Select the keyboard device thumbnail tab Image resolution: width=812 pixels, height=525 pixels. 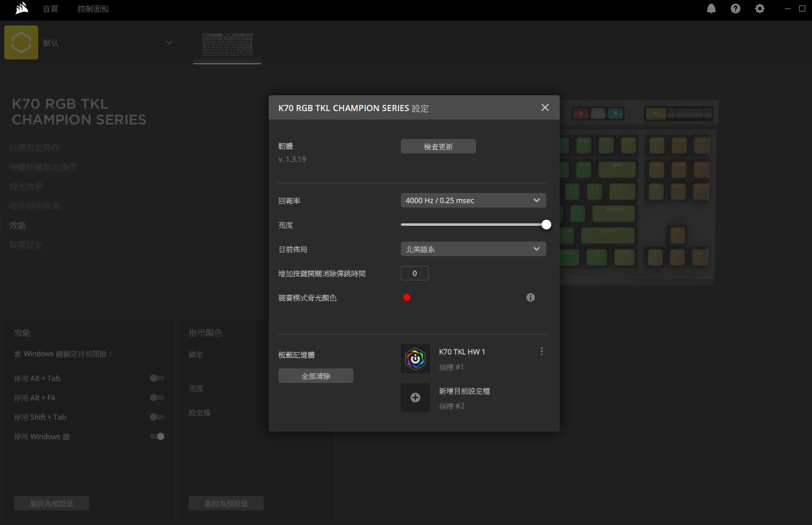point(227,46)
